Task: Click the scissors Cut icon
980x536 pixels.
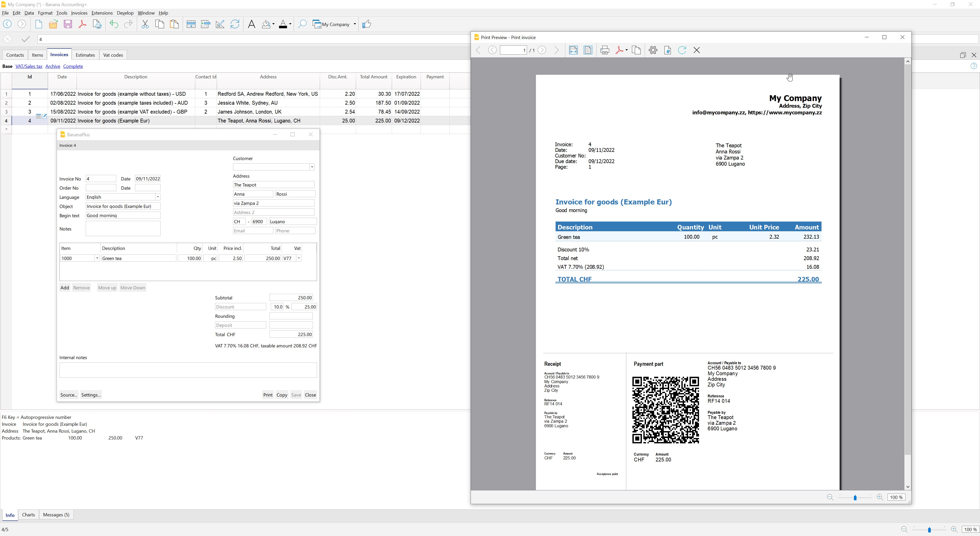Action: [x=145, y=24]
